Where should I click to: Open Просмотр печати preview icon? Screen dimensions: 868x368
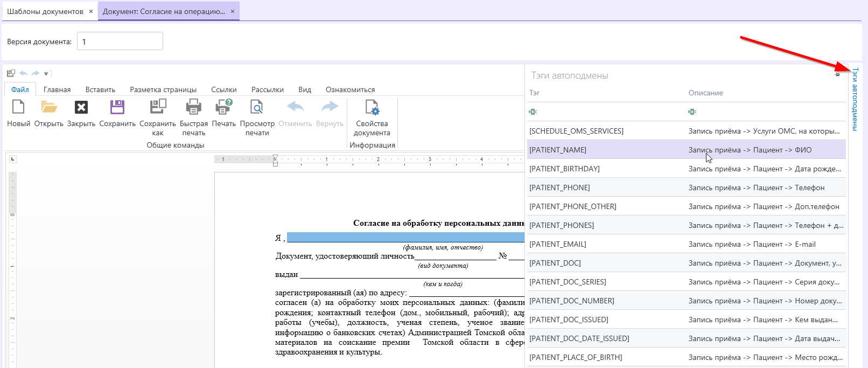coord(257,107)
